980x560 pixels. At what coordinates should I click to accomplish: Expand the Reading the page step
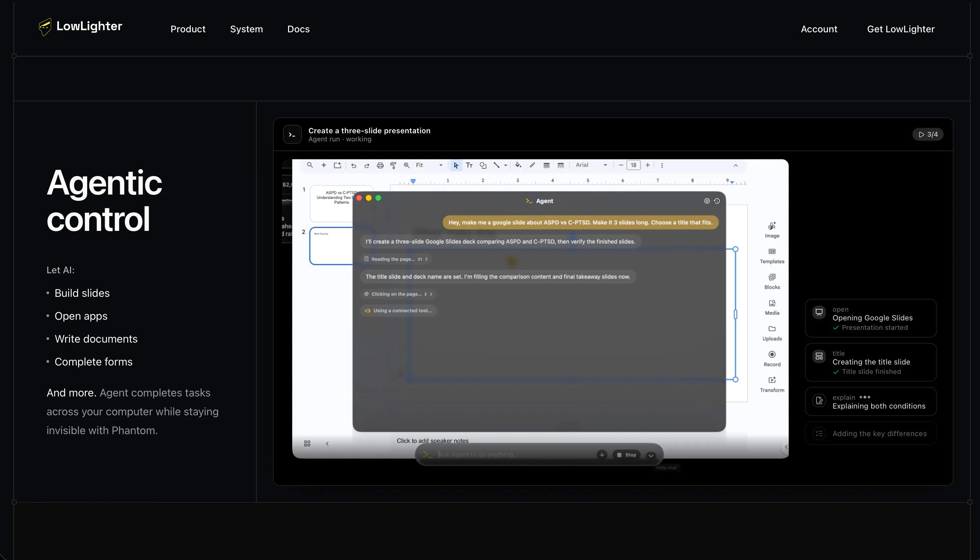(396, 259)
